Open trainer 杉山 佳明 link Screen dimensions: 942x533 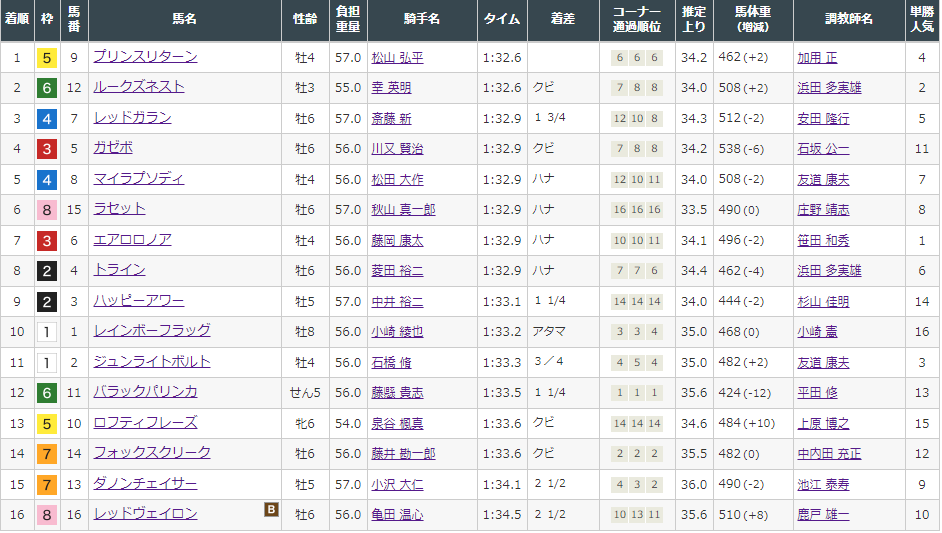click(823, 302)
